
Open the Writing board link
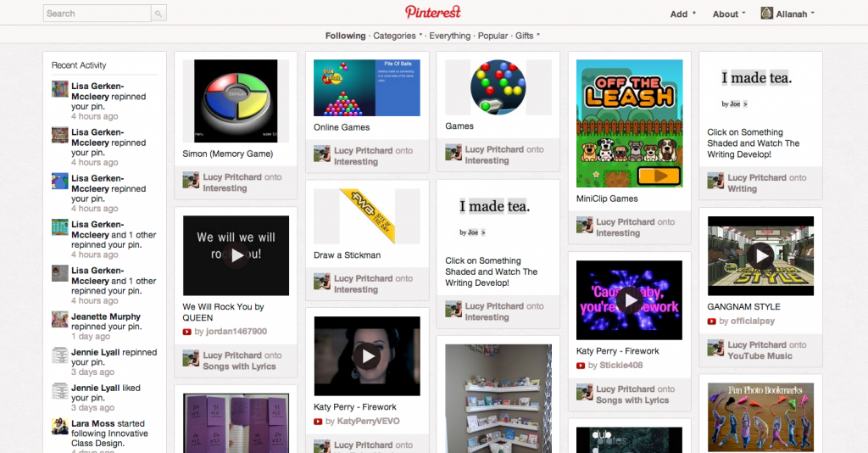(x=742, y=189)
